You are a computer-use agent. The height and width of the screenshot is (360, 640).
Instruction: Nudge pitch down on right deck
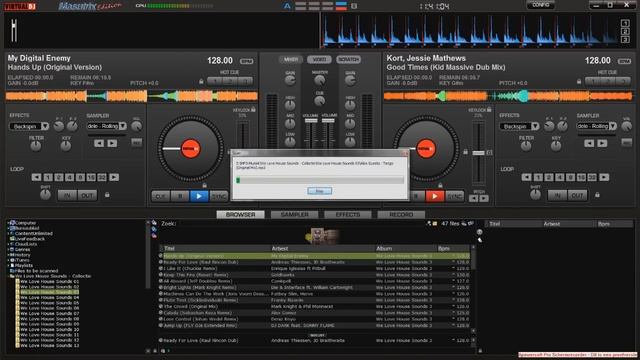(473, 199)
